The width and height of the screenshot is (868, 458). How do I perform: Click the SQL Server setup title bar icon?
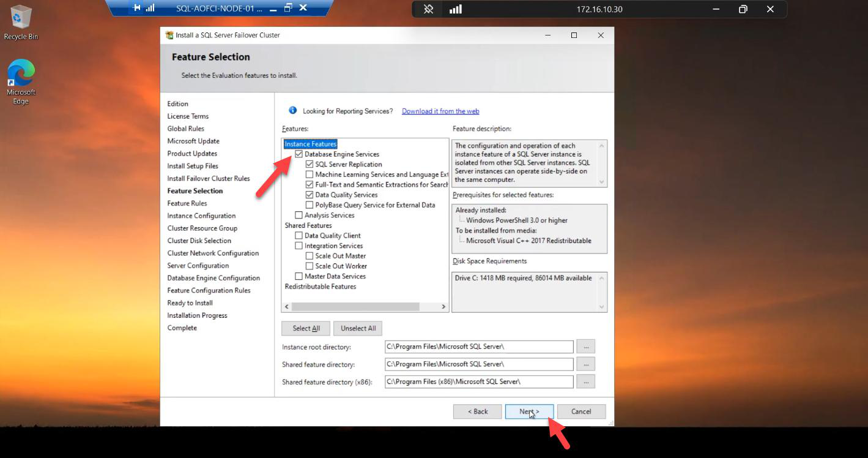click(169, 35)
